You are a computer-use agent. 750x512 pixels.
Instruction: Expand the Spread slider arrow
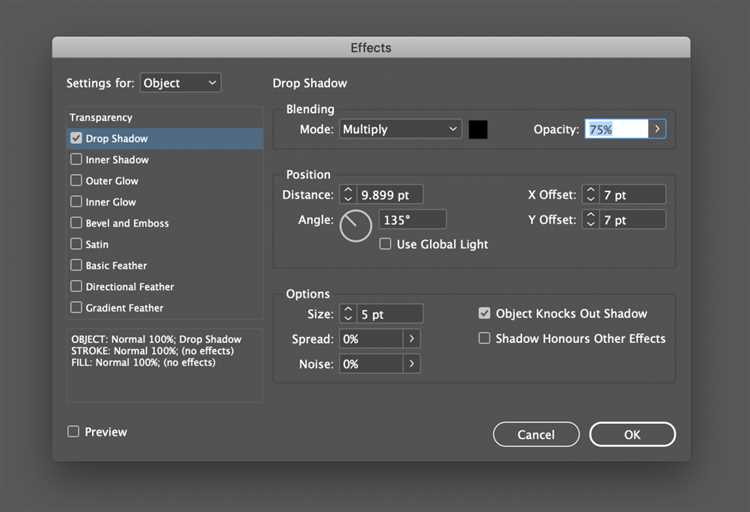click(411, 339)
